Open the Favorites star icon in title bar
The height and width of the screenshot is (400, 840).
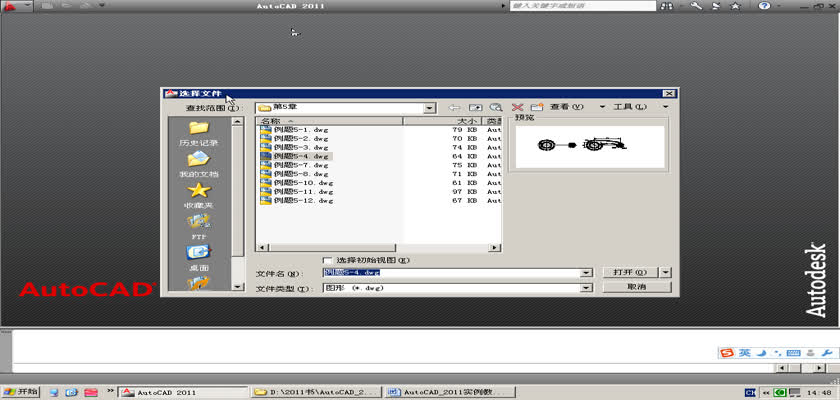click(736, 6)
